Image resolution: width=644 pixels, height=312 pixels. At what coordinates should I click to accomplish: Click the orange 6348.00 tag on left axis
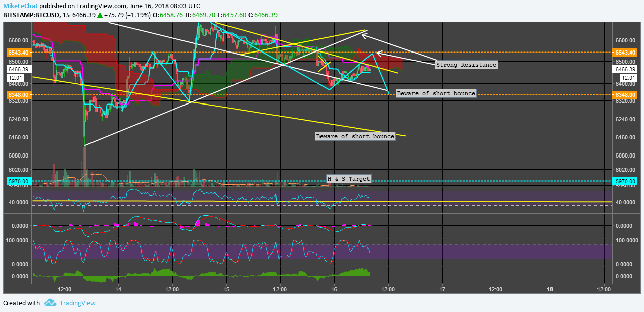tap(18, 94)
